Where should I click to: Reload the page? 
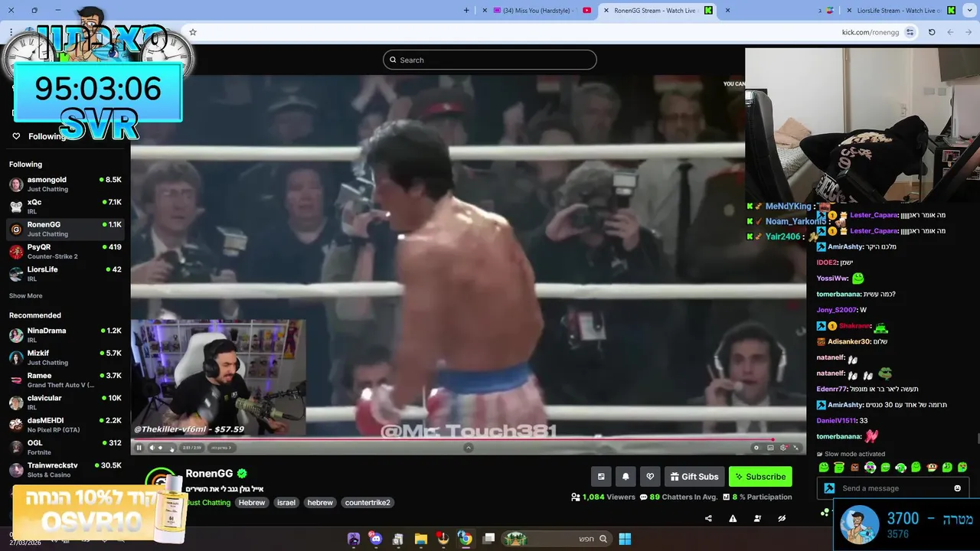pyautogui.click(x=932, y=32)
